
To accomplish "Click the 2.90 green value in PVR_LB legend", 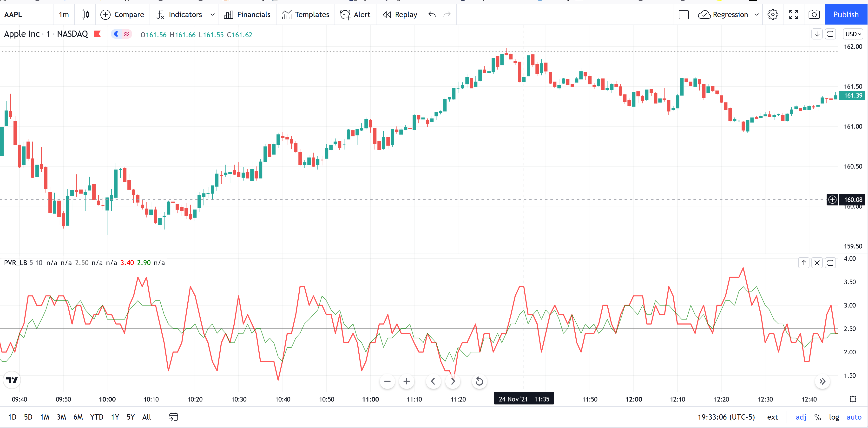I will click(x=144, y=263).
